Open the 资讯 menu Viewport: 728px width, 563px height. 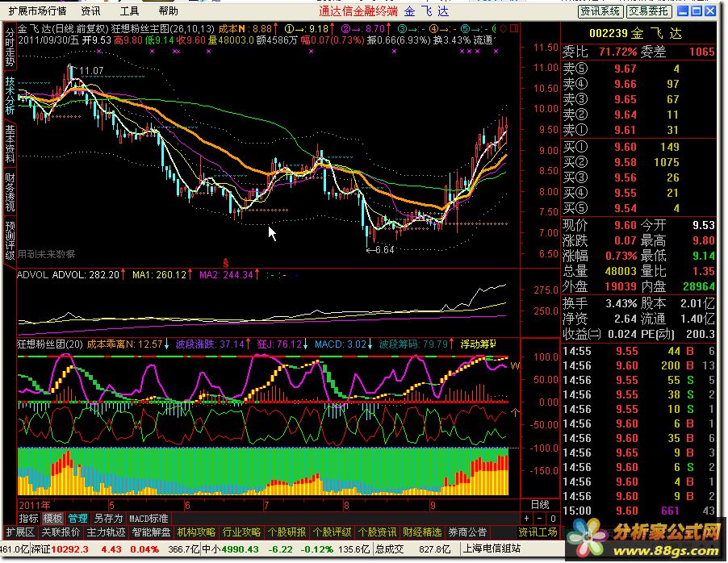pos(90,10)
